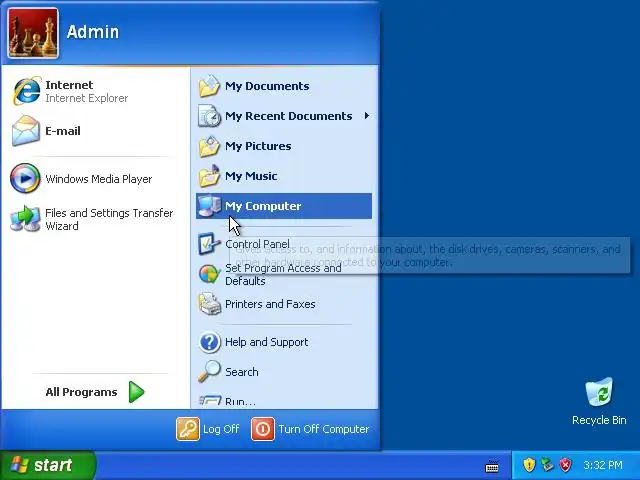The width and height of the screenshot is (640, 480).
Task: Click the 3:32 PM taskbar clock
Action: tap(603, 465)
